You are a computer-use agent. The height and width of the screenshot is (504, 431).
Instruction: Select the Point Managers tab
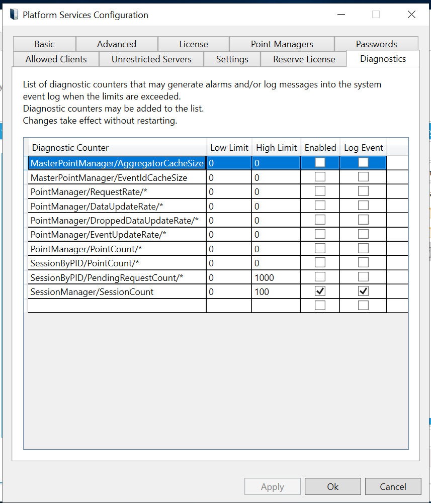pos(282,44)
